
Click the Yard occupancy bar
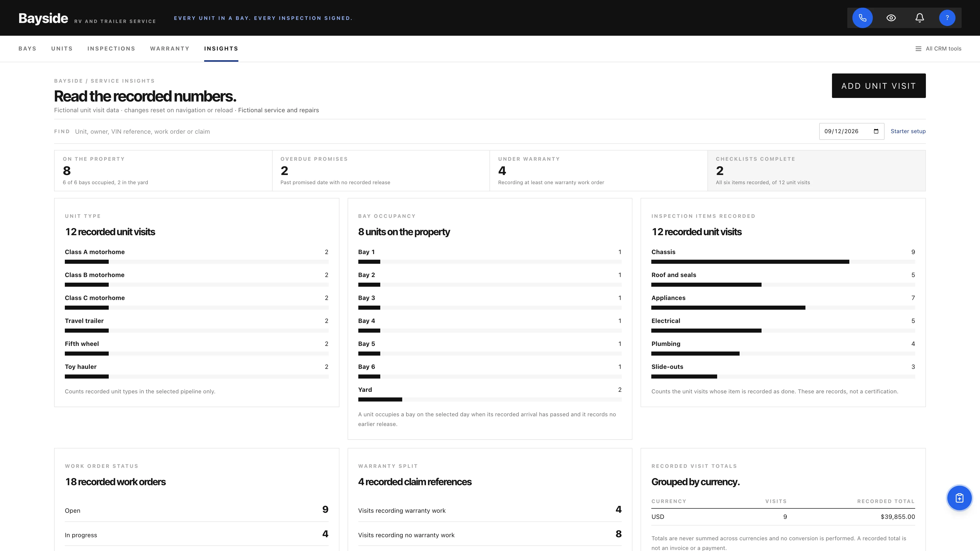tap(490, 399)
